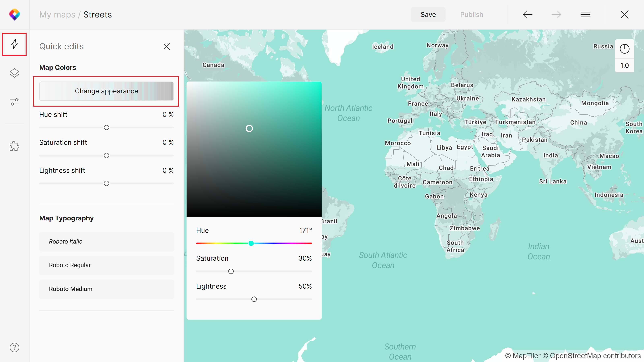Close the editor with the top-right X
The height and width of the screenshot is (362, 644).
[x=624, y=14]
